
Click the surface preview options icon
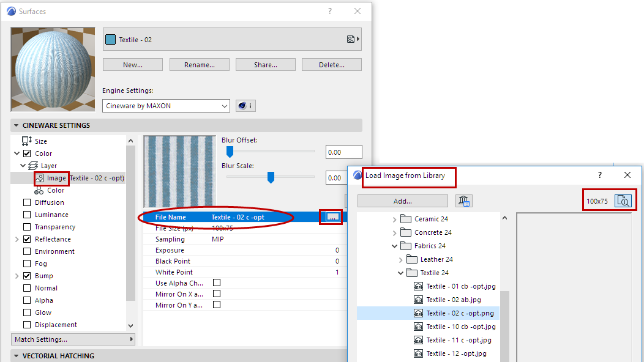[353, 39]
